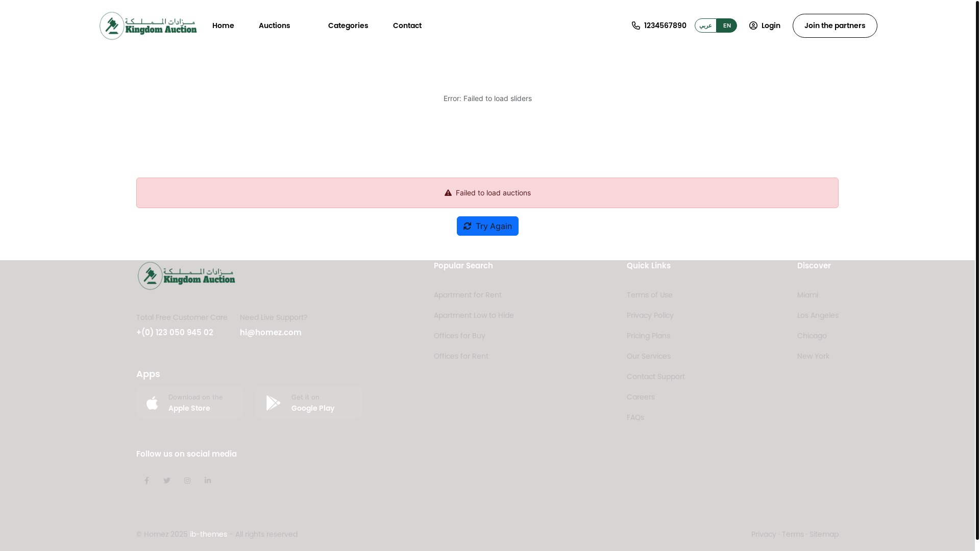Open Offices for Buy link
980x551 pixels.
point(459,336)
